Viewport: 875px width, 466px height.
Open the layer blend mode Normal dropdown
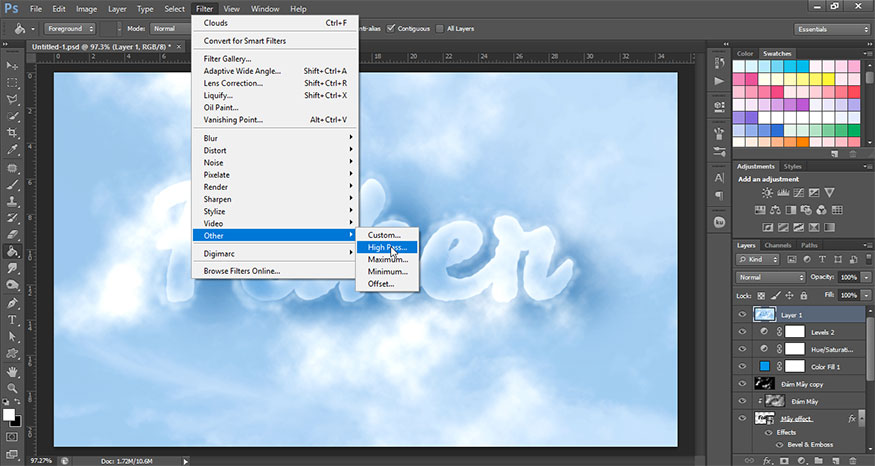coord(771,277)
